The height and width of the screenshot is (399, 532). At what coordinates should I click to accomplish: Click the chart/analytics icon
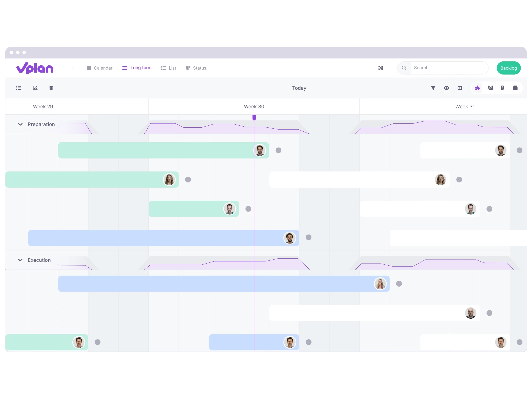click(x=36, y=88)
